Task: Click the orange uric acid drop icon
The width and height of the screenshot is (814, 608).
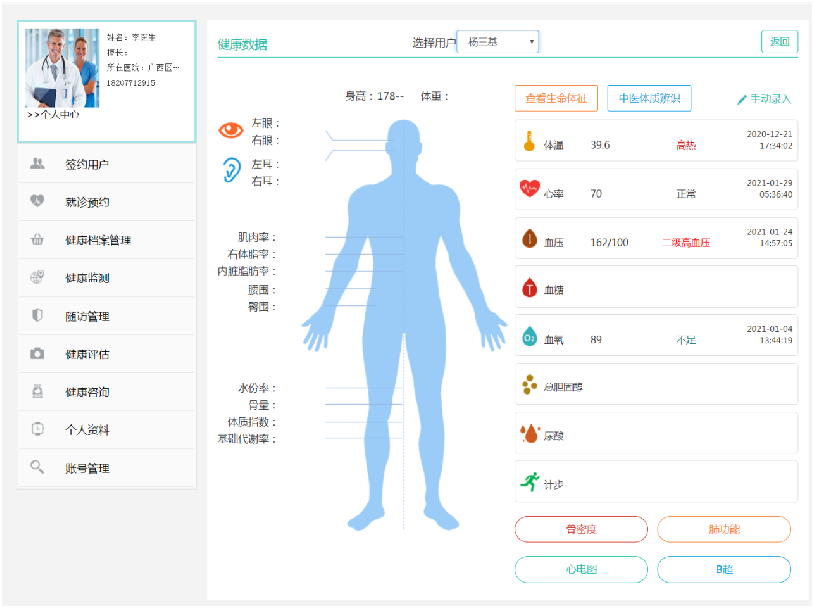Action: point(529,434)
